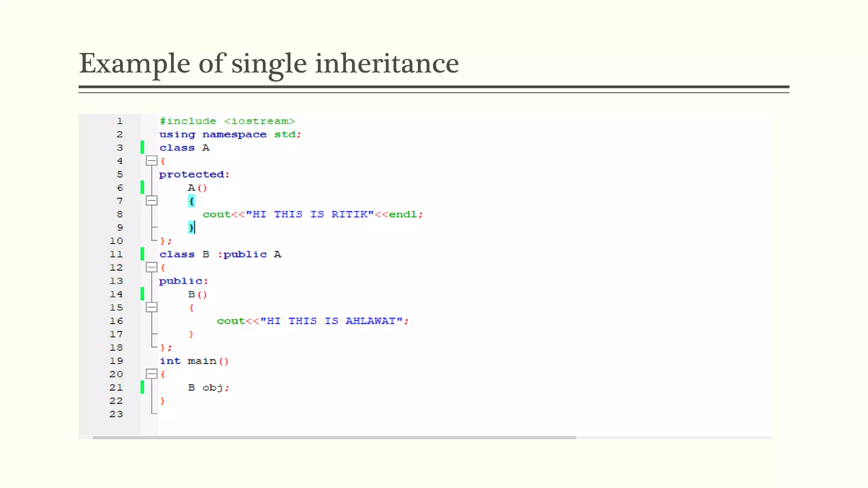The height and width of the screenshot is (488, 868).
Task: Click the horizontal scrollbar below the code
Action: [x=334, y=438]
